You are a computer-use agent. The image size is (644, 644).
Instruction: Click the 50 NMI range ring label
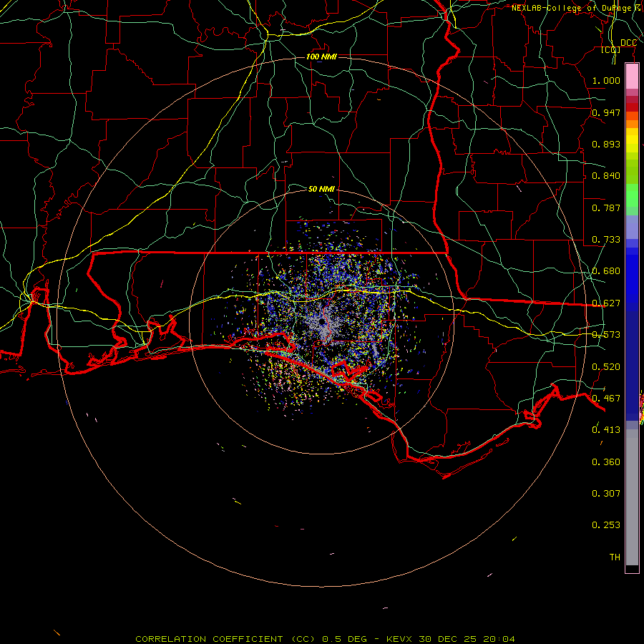tap(321, 189)
